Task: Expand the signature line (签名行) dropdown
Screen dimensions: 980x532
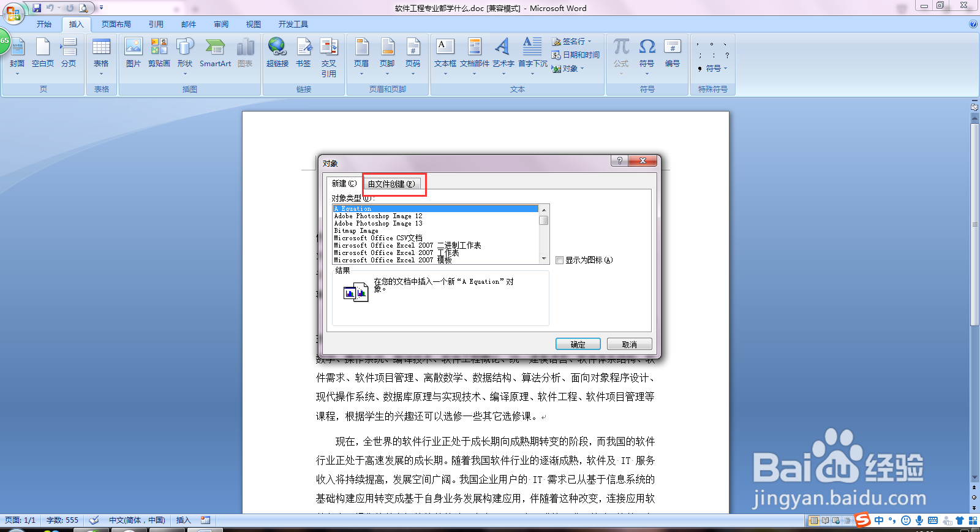Action: click(x=589, y=42)
